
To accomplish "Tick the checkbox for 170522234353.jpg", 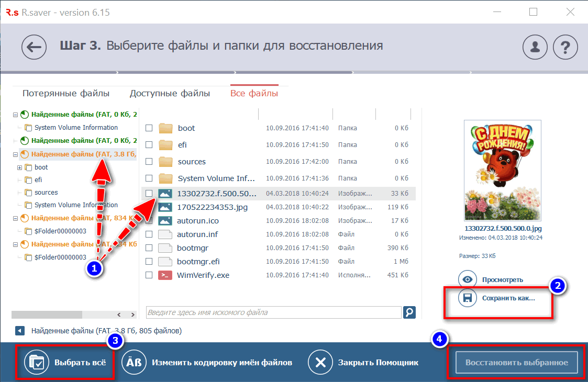I will (x=149, y=207).
